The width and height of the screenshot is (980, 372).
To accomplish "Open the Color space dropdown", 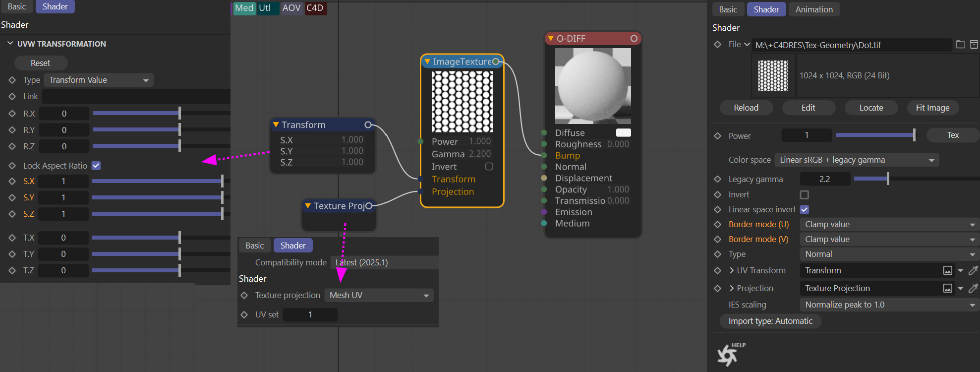I will pyautogui.click(x=856, y=160).
